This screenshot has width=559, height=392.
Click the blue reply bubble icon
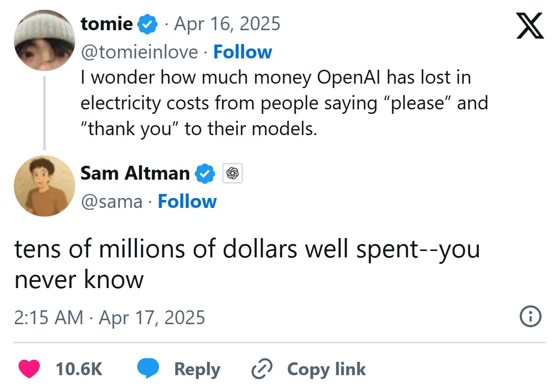click(x=148, y=369)
